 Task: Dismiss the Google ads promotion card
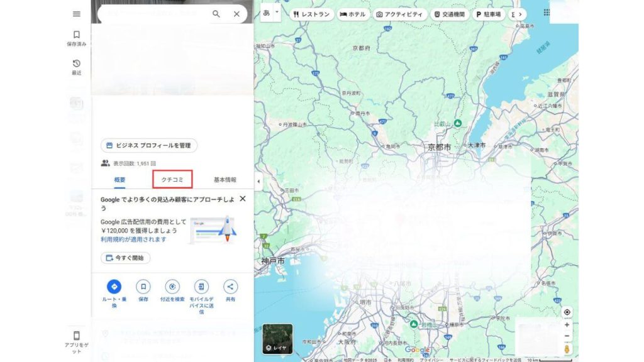click(x=243, y=199)
